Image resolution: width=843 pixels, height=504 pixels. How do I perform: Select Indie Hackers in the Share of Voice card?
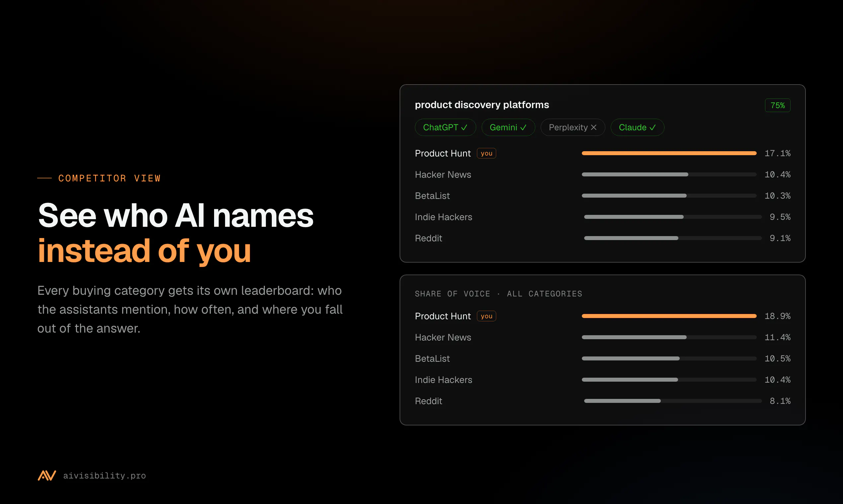pos(443,380)
